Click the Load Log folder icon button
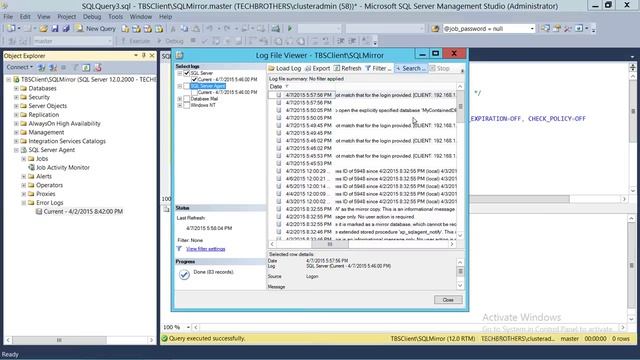640x360 pixels. [285, 68]
